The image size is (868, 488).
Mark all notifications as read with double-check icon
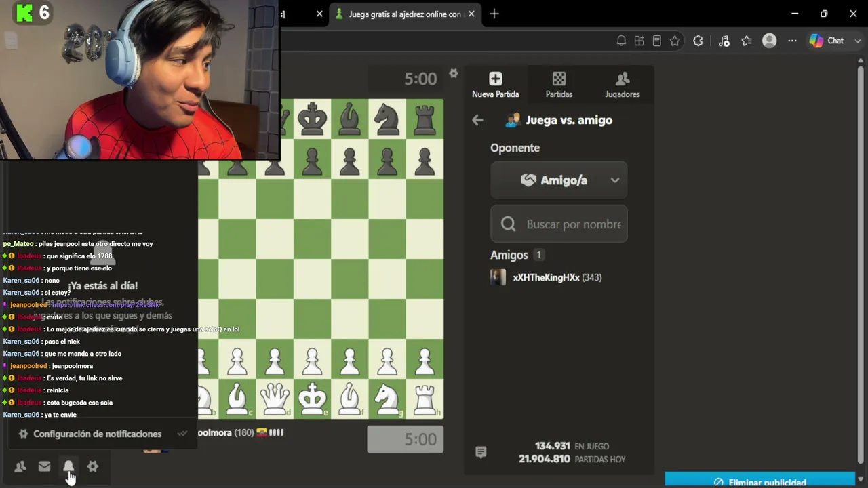182,434
